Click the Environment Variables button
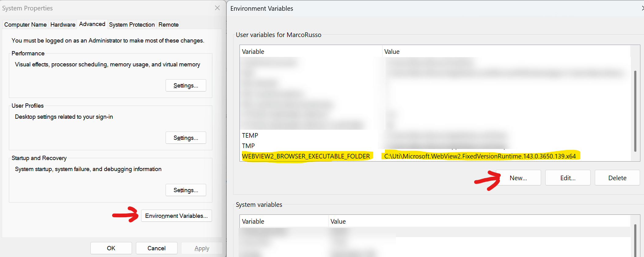This screenshot has height=257, width=644. click(x=176, y=216)
